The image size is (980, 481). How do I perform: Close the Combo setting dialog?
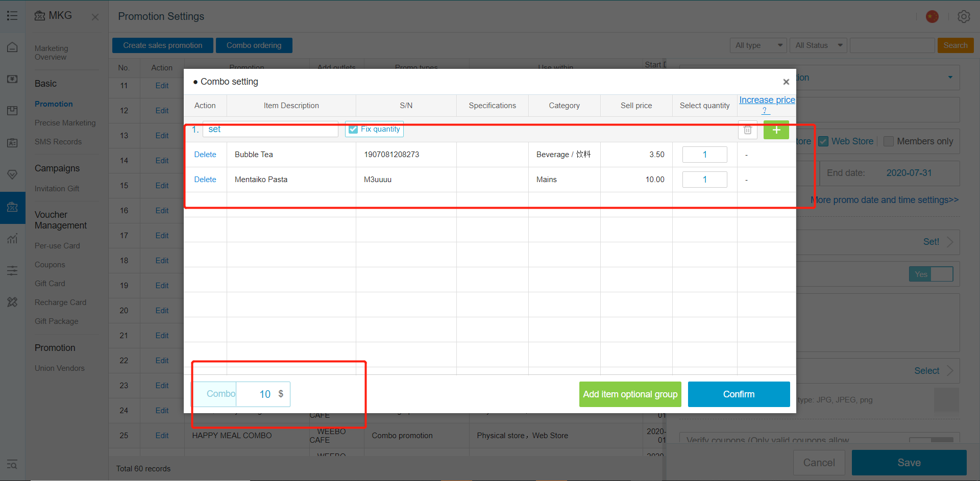(786, 82)
